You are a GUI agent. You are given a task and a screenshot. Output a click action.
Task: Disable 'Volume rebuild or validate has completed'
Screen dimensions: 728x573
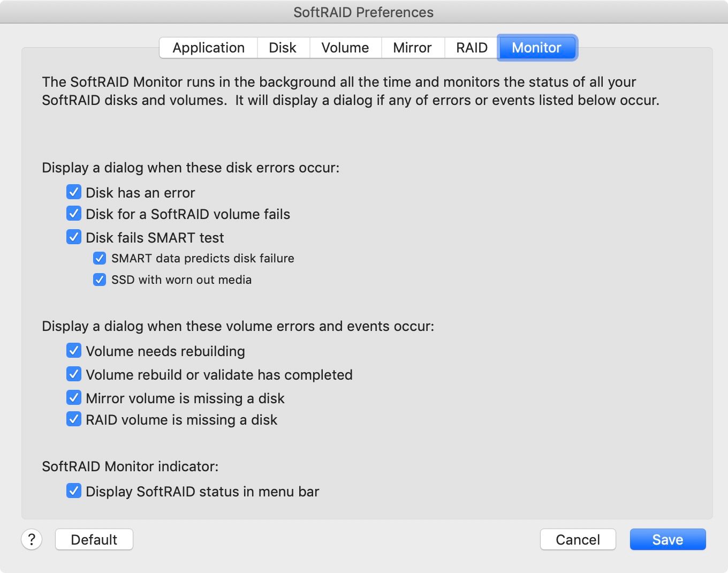[x=74, y=374]
